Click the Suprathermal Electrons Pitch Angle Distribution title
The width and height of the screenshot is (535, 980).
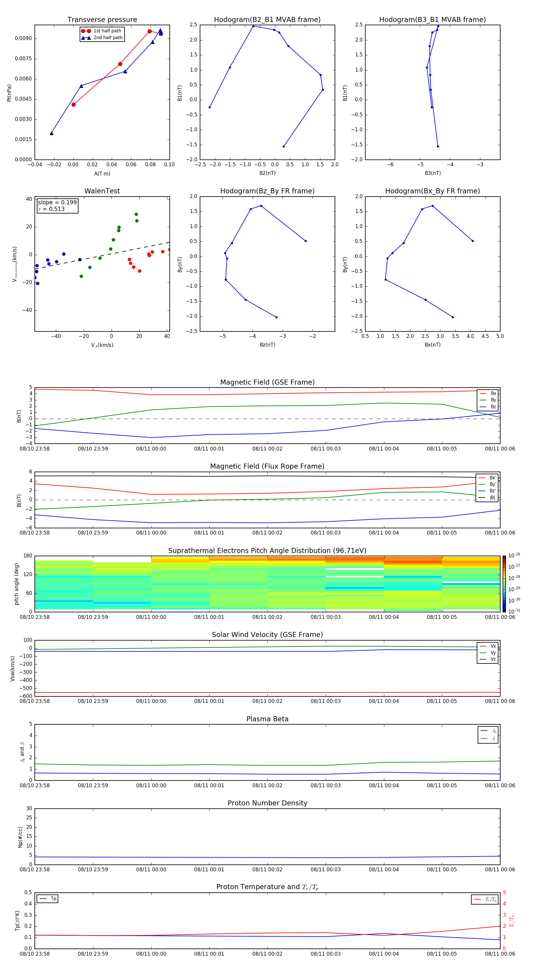coord(267,551)
